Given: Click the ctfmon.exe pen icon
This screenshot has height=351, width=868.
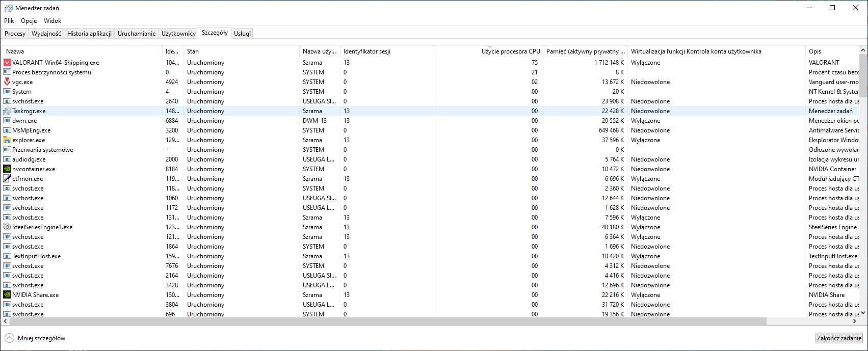Looking at the screenshot, I should click(x=7, y=179).
